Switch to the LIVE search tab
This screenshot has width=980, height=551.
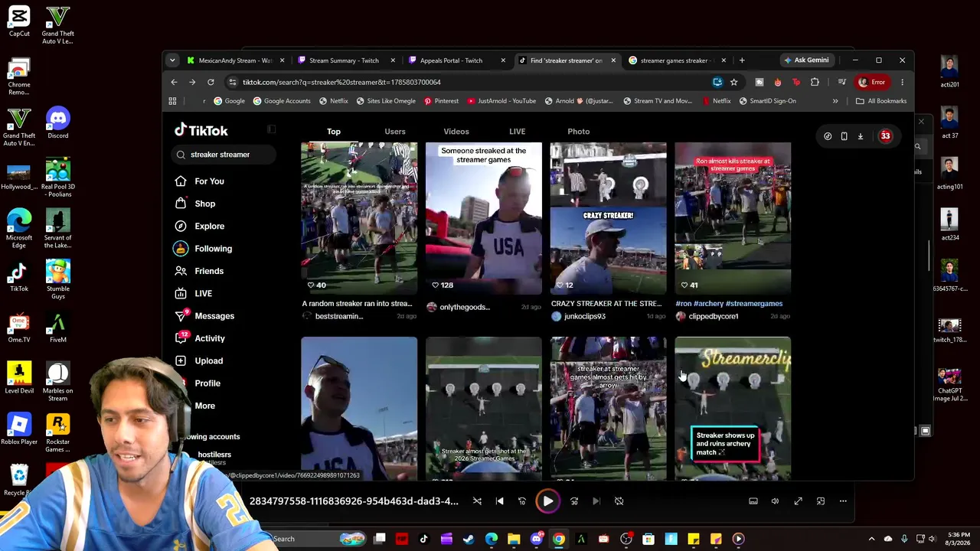point(518,132)
